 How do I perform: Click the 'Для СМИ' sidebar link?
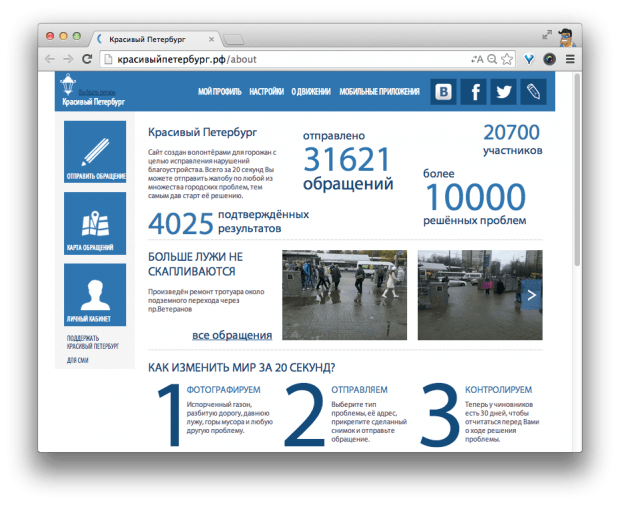click(x=78, y=360)
